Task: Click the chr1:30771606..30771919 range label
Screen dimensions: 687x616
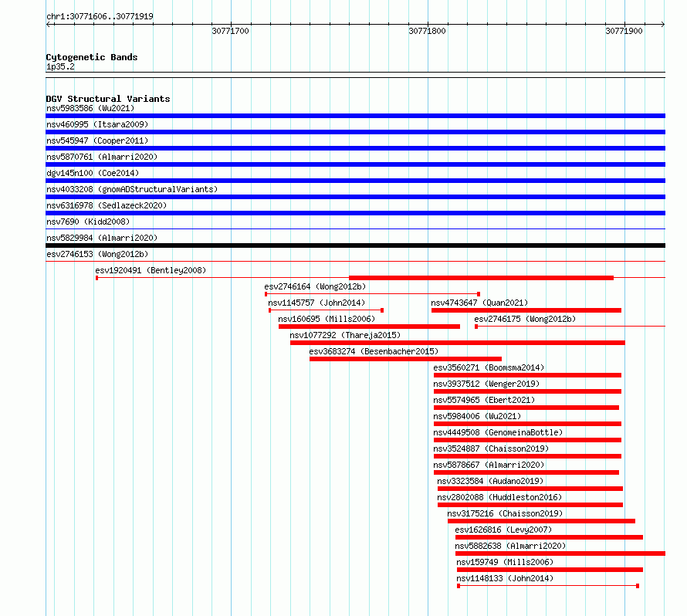Action: coord(100,16)
